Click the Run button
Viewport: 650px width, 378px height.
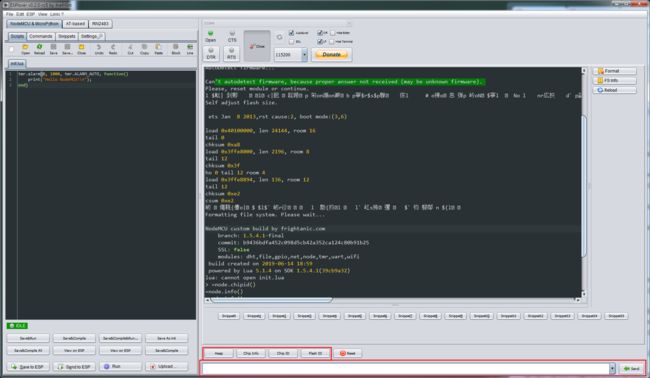click(x=120, y=367)
